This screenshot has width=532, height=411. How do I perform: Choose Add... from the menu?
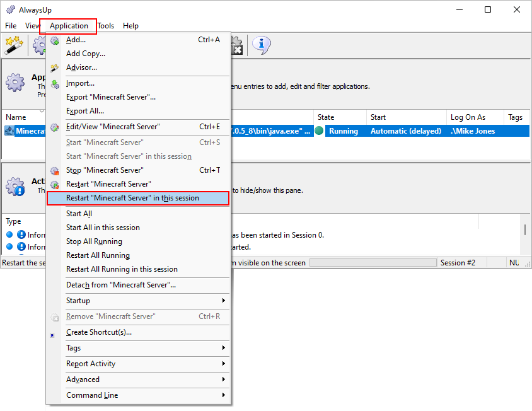[x=139, y=40]
